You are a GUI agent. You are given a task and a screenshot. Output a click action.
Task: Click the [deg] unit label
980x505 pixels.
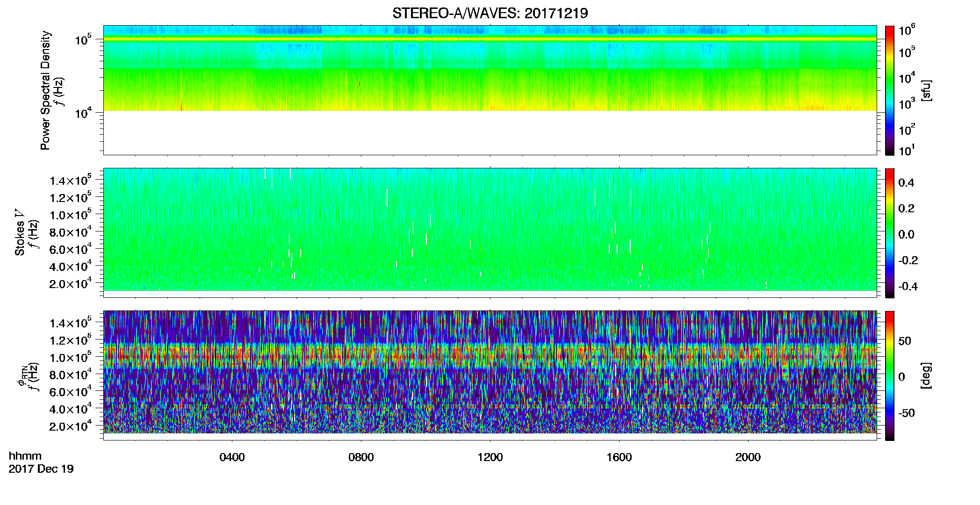(926, 375)
